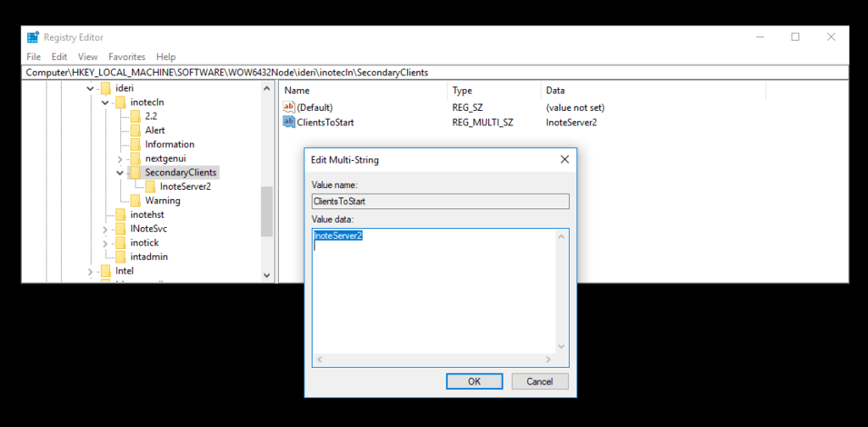Open the View menu

coord(87,57)
